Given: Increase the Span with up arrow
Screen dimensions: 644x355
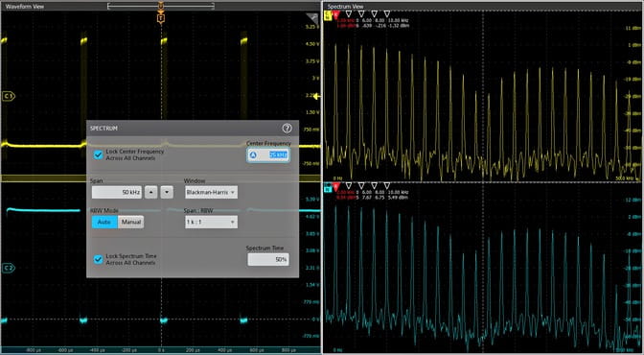Looking at the screenshot, I should pos(151,192).
